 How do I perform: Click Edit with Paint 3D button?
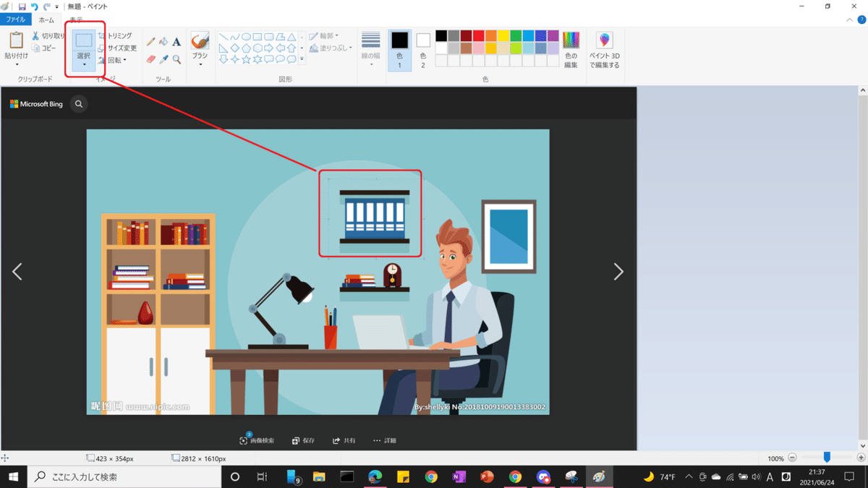tap(604, 50)
